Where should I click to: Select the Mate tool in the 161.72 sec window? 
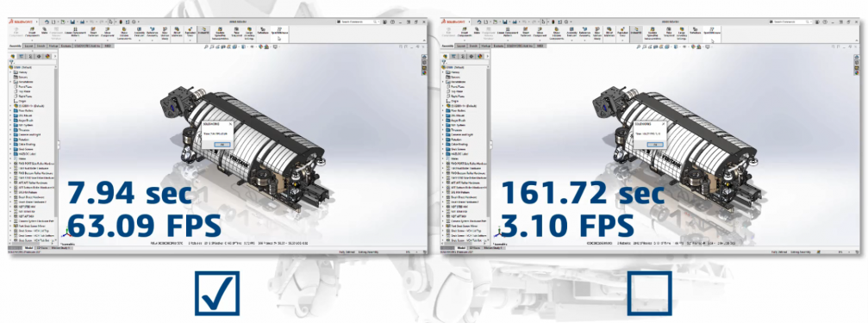point(478,30)
